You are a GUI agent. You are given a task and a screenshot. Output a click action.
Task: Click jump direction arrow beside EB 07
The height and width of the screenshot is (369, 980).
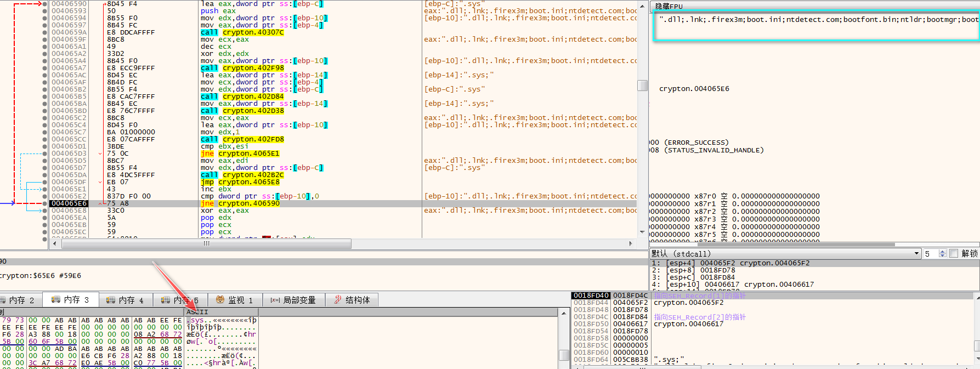[100, 182]
